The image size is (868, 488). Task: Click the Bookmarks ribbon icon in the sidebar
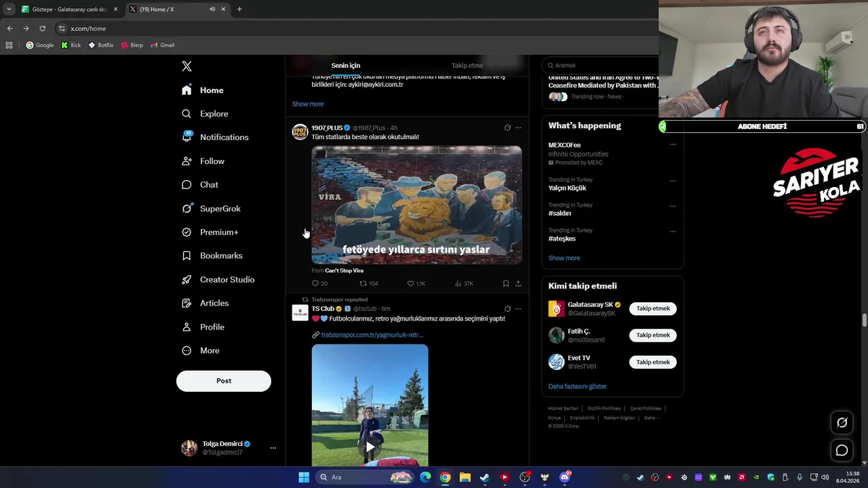[x=186, y=256]
